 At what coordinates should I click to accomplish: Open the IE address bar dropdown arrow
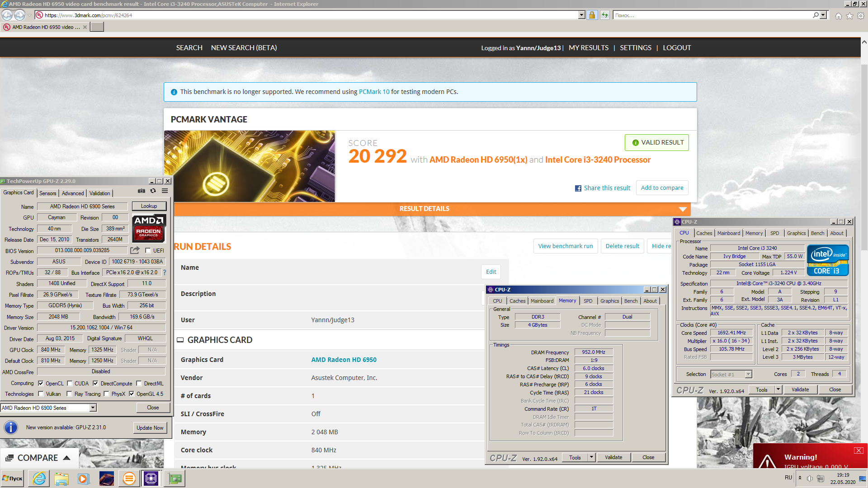(582, 15)
